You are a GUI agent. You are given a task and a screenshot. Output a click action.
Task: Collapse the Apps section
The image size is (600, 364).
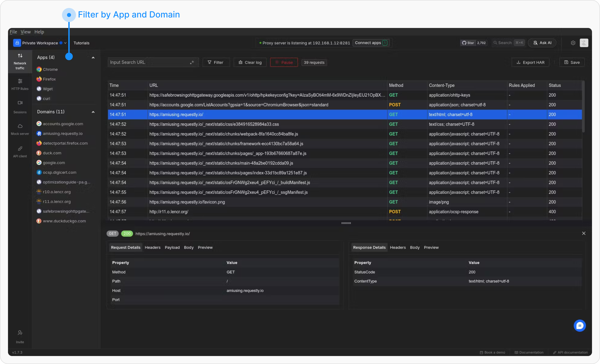point(93,58)
